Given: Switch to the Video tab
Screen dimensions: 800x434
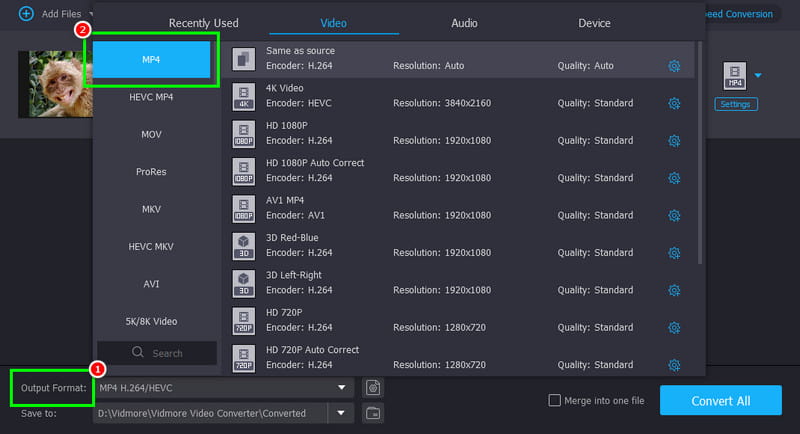Looking at the screenshot, I should (x=334, y=23).
